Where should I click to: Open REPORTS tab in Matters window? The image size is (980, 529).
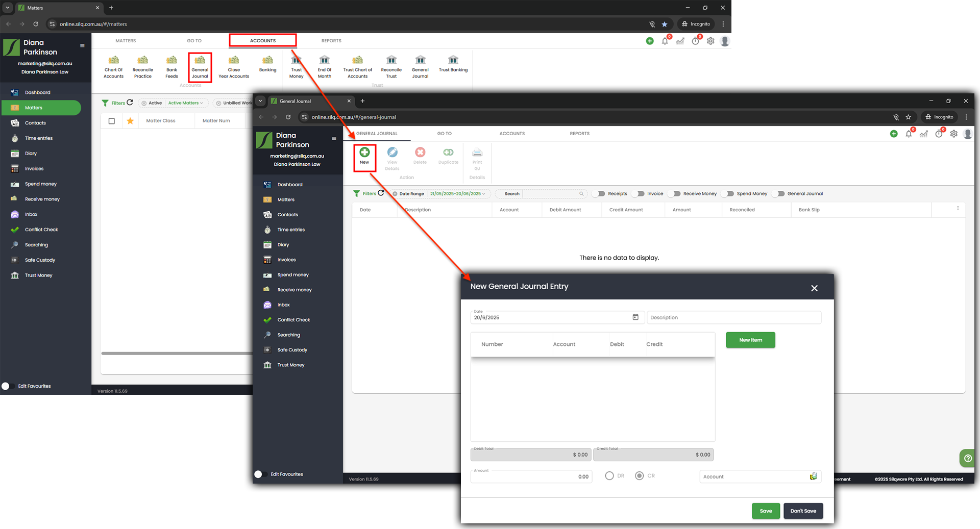click(331, 41)
